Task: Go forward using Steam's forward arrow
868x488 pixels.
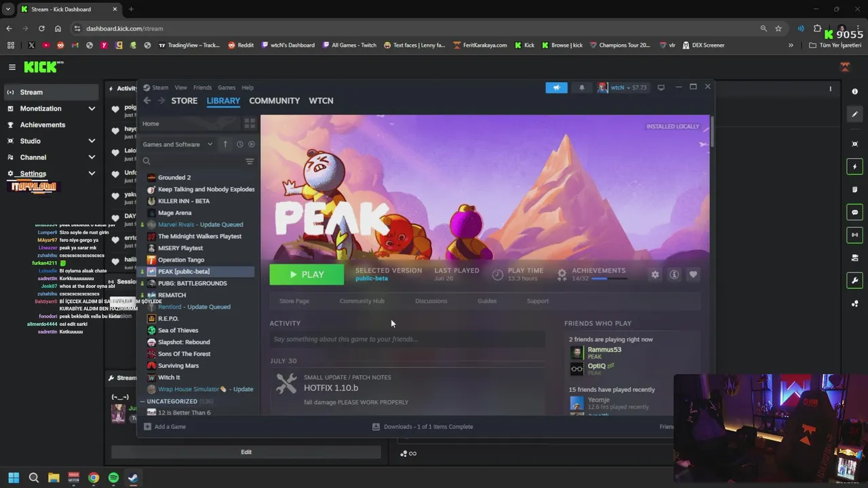Action: click(x=161, y=100)
